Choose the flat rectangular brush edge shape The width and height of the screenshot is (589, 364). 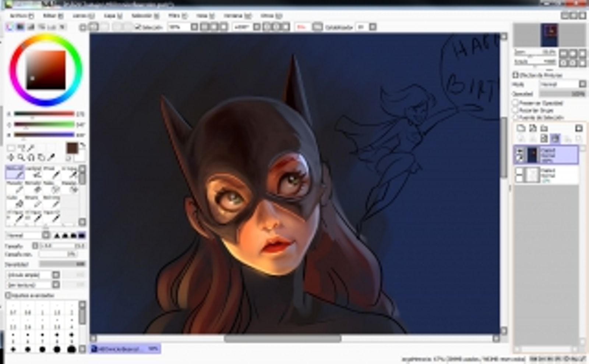(82, 235)
